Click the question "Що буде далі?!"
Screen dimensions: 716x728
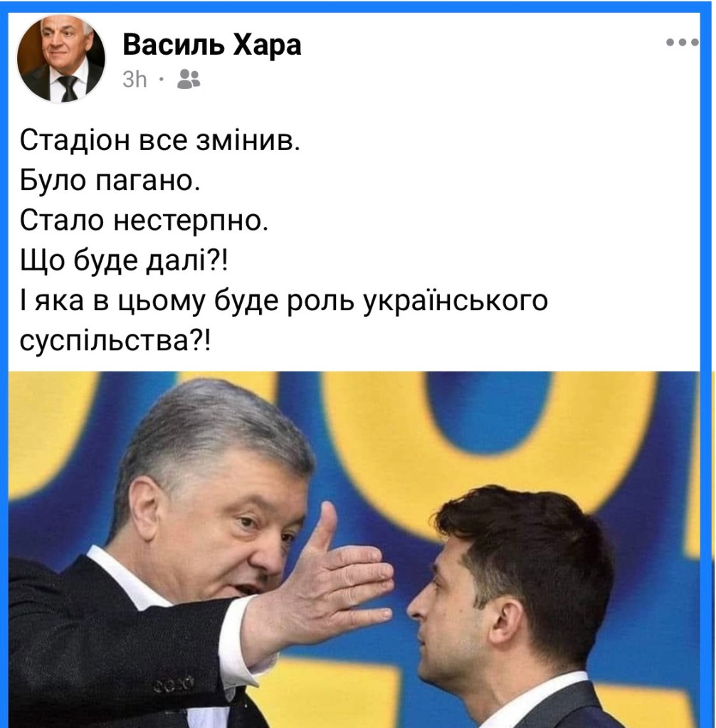tap(124, 260)
